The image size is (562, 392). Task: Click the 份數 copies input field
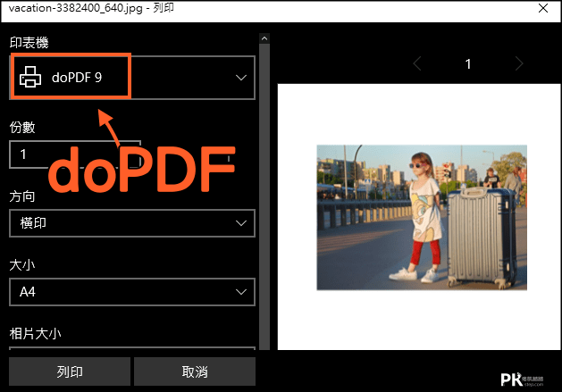pos(75,154)
